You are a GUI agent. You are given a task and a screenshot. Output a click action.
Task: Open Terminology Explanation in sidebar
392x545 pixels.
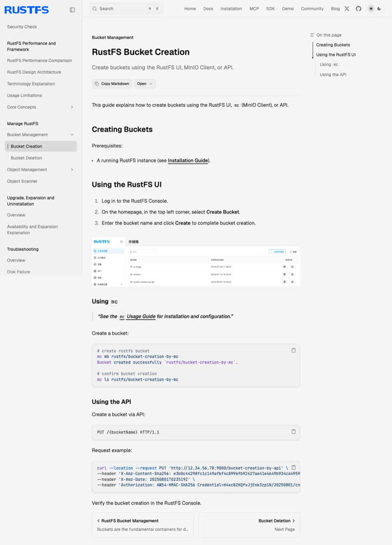(31, 84)
